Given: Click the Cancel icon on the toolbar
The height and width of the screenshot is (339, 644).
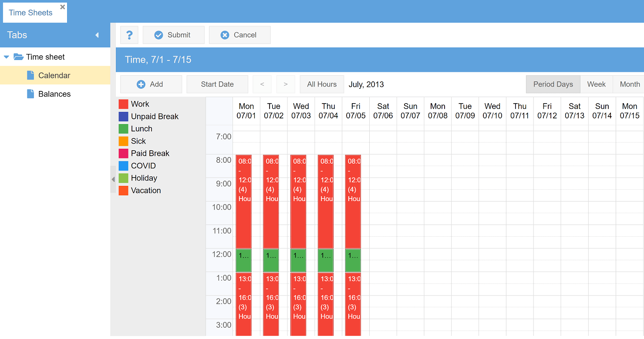Looking at the screenshot, I should click(225, 35).
